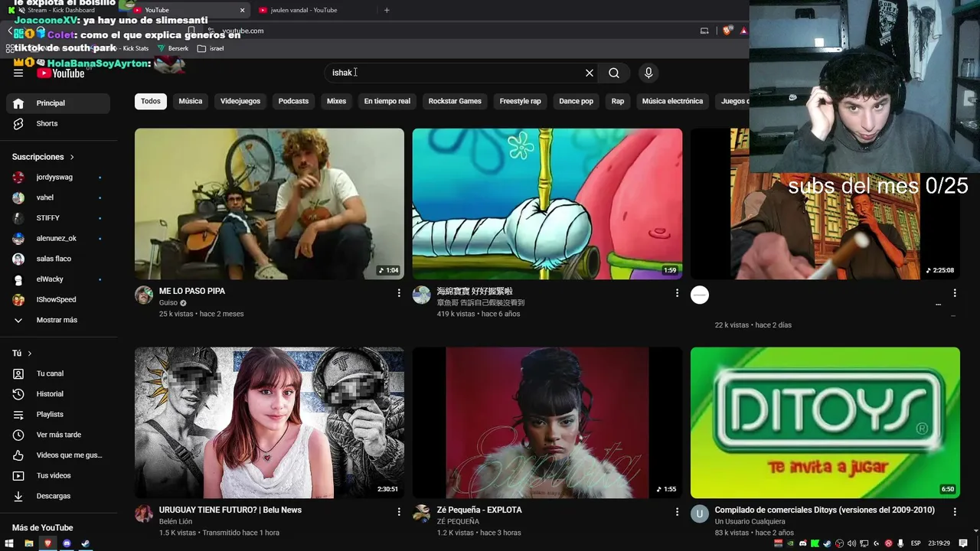Image resolution: width=980 pixels, height=551 pixels.
Task: Open the YouTube guide hamburger menu
Action: click(x=18, y=73)
